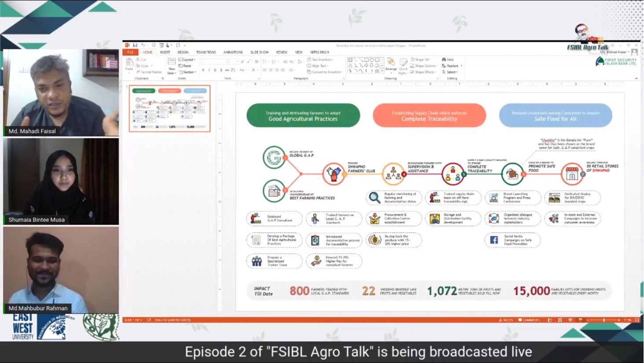The width and height of the screenshot is (644, 363).
Task: Select slide 1 thumbnail in slide panel
Action: coord(170,108)
